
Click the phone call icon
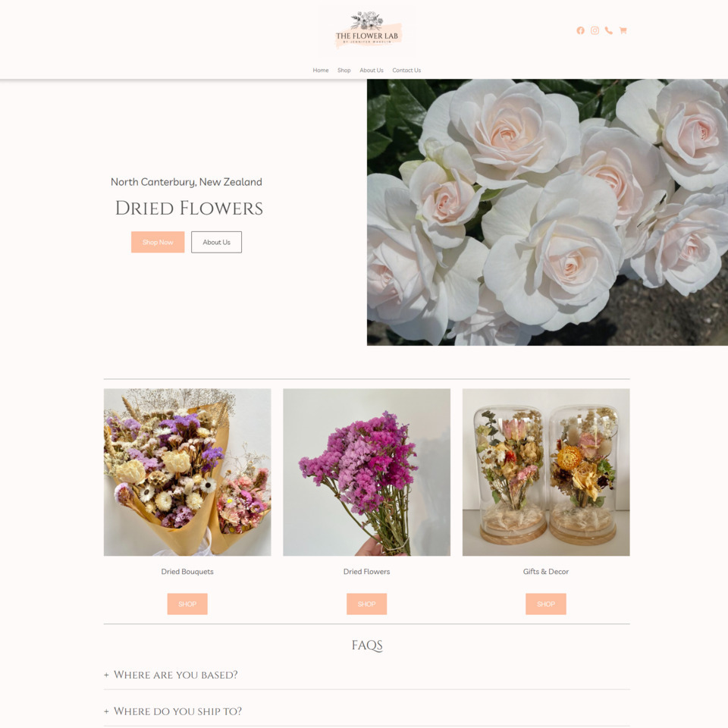click(609, 30)
